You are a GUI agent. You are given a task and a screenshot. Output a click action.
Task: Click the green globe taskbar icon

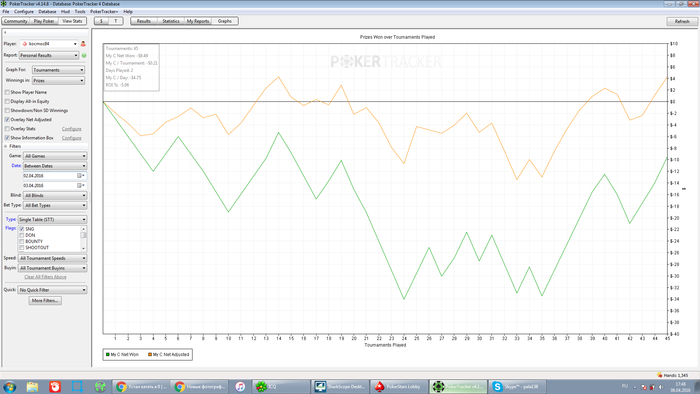pyautogui.click(x=100, y=387)
